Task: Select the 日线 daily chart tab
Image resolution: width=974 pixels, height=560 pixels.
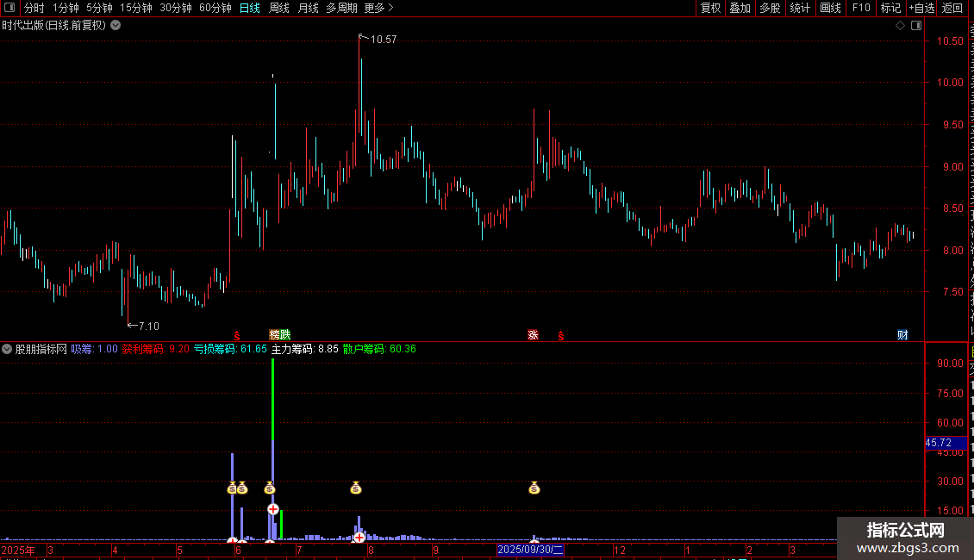Action: tap(250, 8)
